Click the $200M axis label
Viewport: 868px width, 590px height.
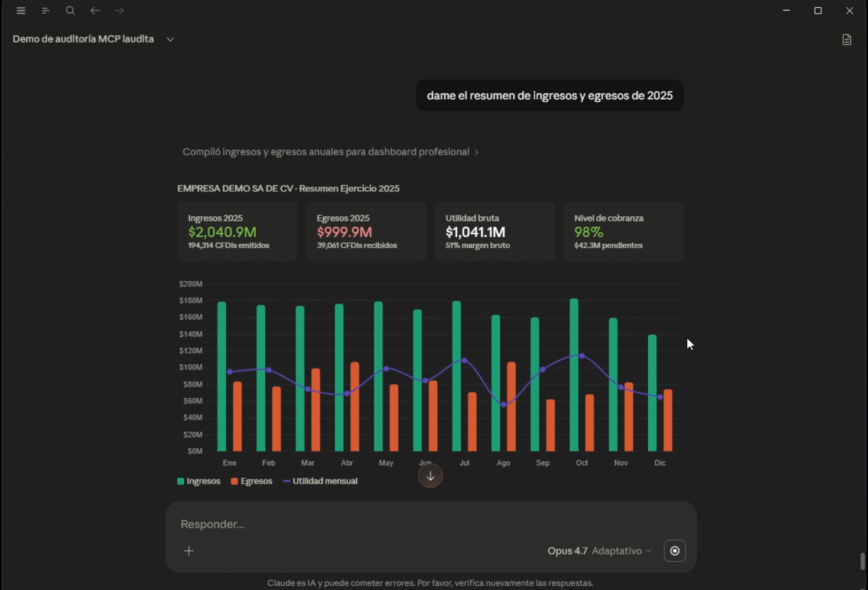coord(191,284)
